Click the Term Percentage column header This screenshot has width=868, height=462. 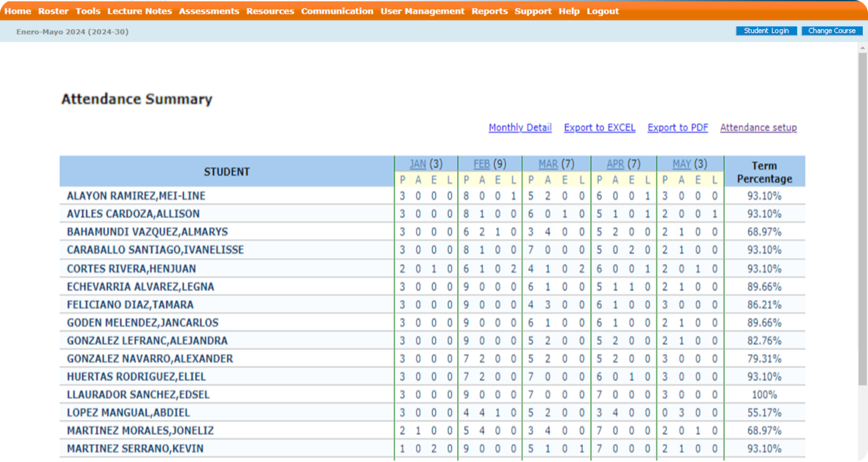click(764, 172)
